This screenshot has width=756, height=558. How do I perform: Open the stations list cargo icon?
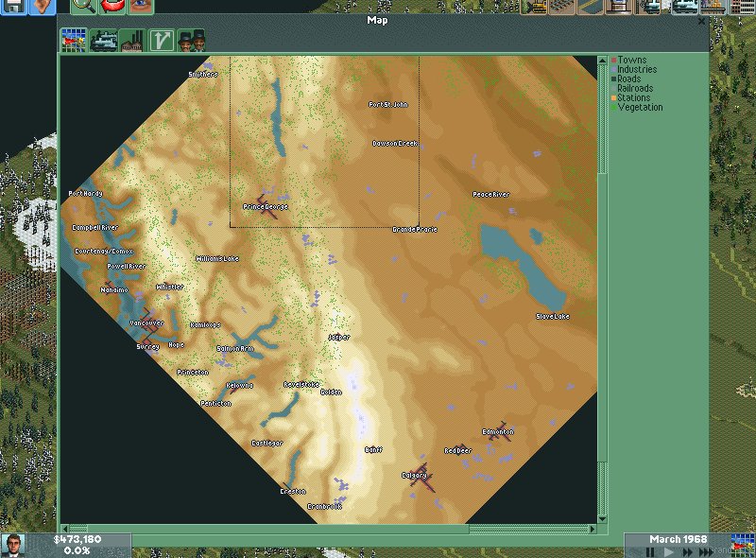tap(713, 7)
